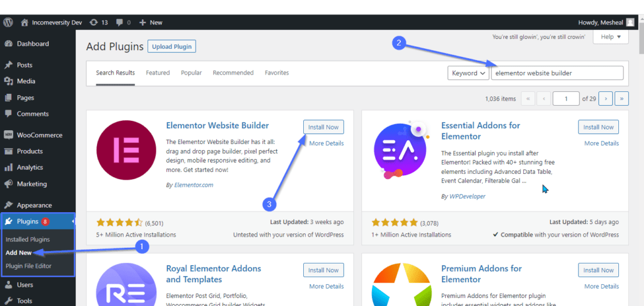644x306 pixels.
Task: Click the WordPress logo icon
Action: point(8,22)
